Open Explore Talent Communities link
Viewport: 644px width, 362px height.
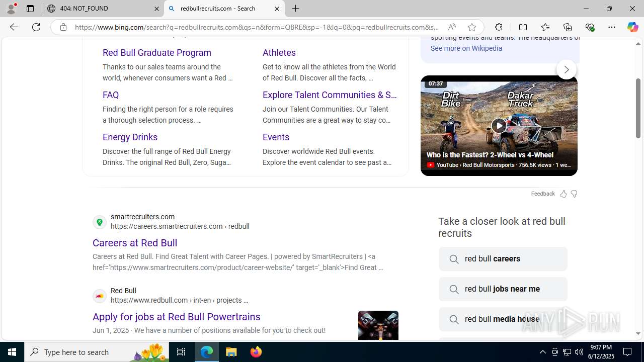330,95
